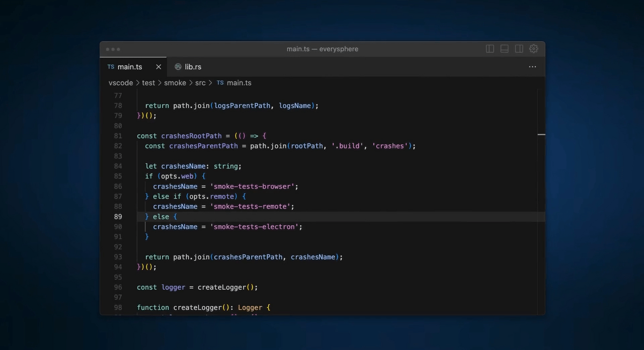Click the TS icon in the breadcrumb

pos(220,83)
